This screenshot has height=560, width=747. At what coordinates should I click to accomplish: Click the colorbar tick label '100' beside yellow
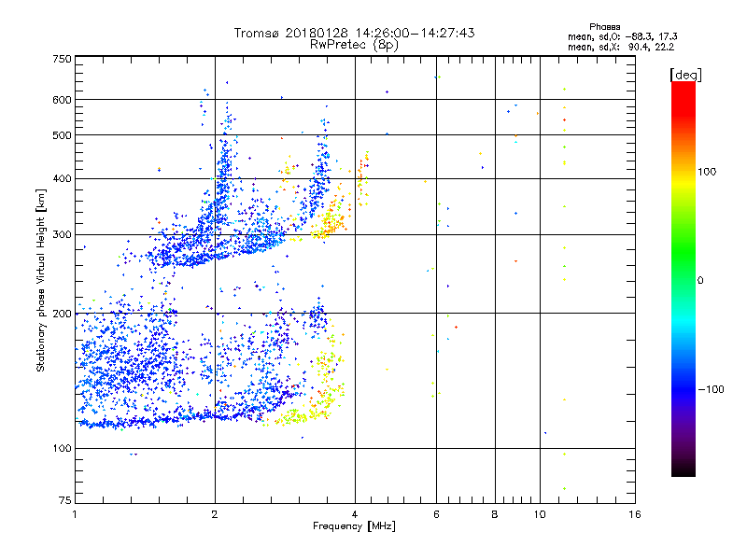pos(707,172)
